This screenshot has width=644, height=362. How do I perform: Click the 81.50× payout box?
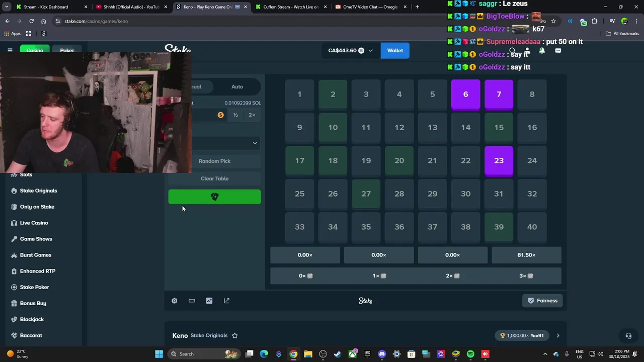[x=526, y=255]
